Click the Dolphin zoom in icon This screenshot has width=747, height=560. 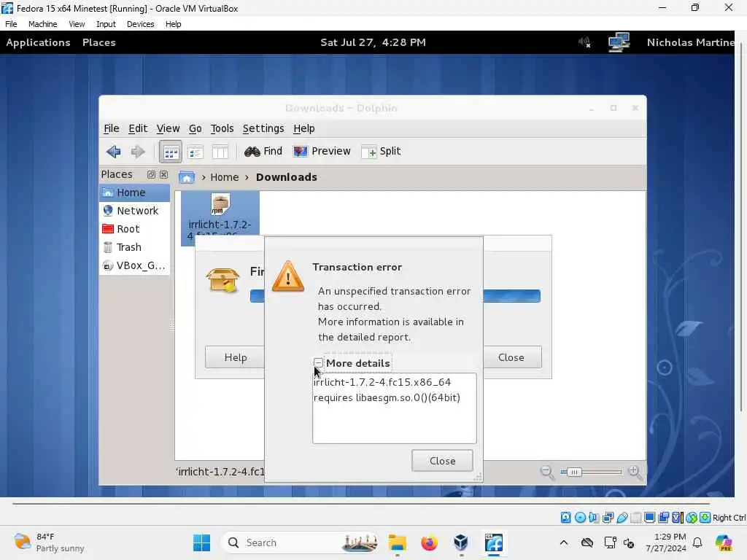[x=635, y=472]
